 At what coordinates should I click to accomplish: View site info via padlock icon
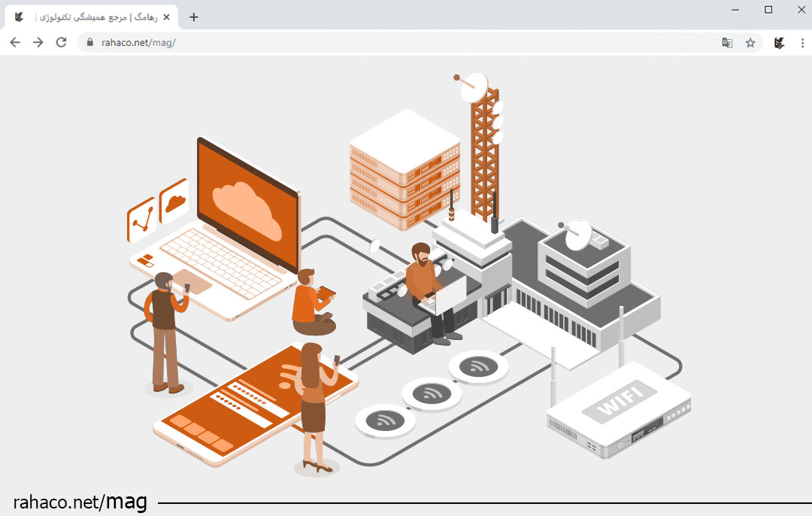89,43
